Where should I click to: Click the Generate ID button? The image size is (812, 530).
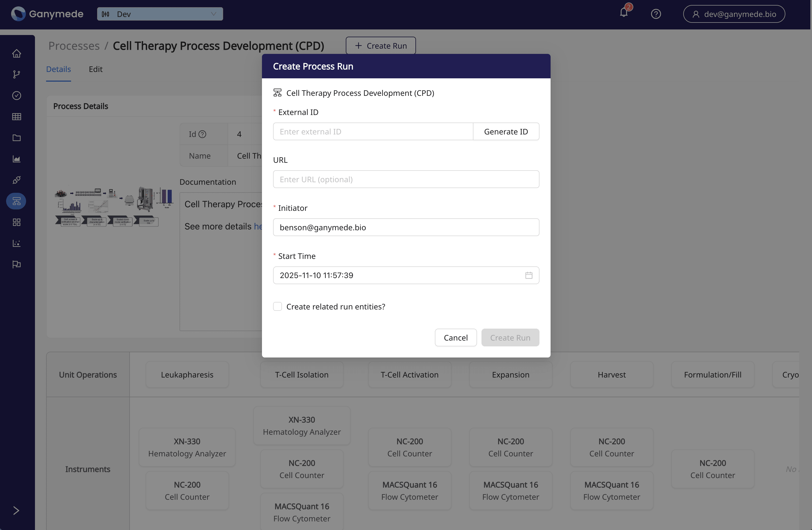point(506,131)
